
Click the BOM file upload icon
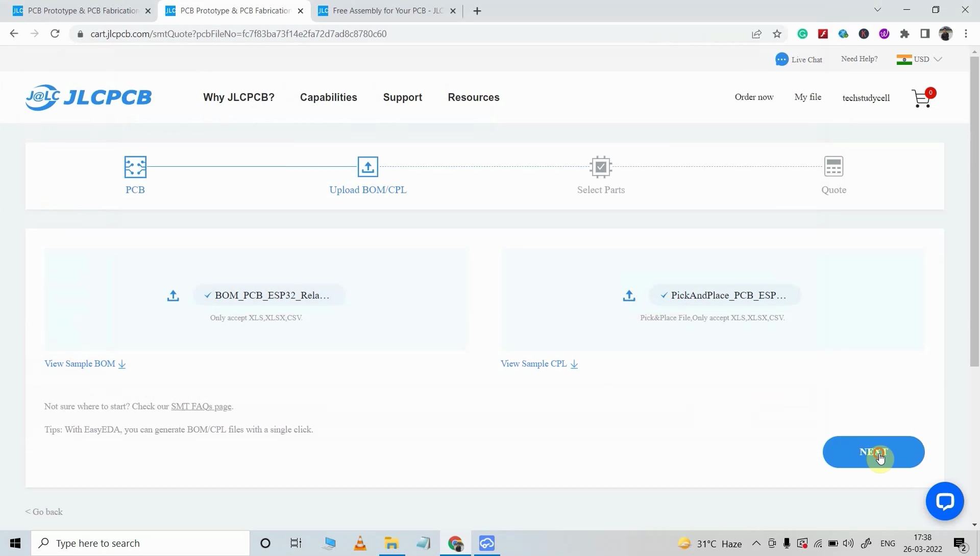173,295
